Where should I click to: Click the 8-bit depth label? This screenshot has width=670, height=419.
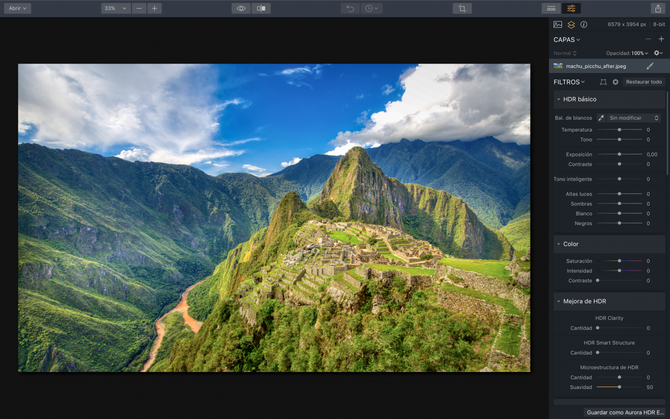658,24
